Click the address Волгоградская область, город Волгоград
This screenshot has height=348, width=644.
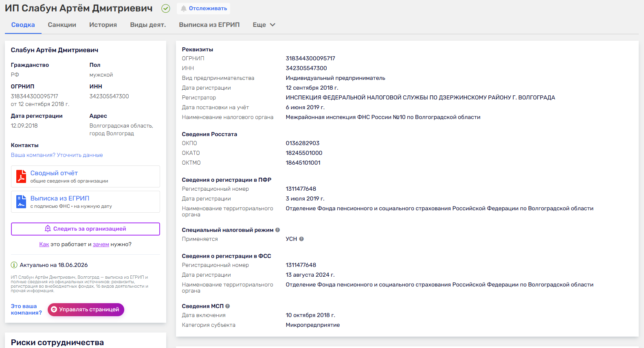121,130
